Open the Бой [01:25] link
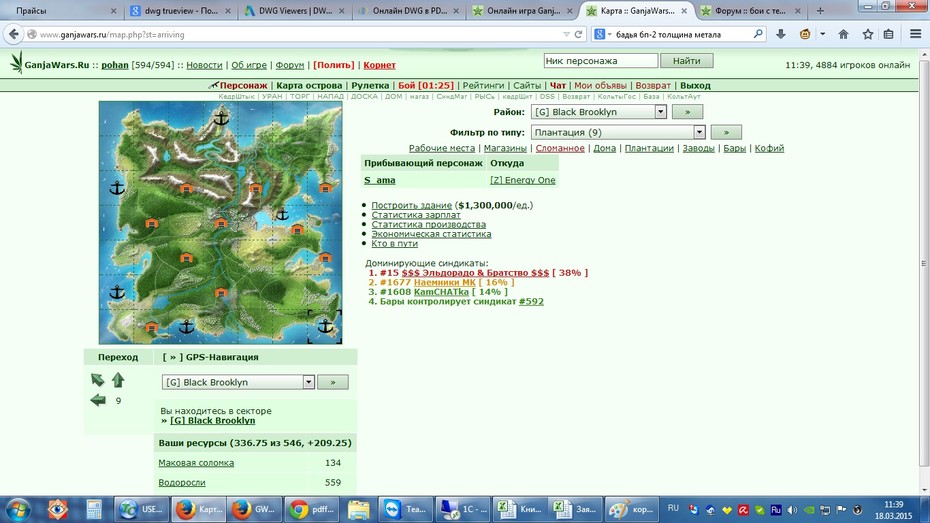The image size is (930, 523). [426, 85]
